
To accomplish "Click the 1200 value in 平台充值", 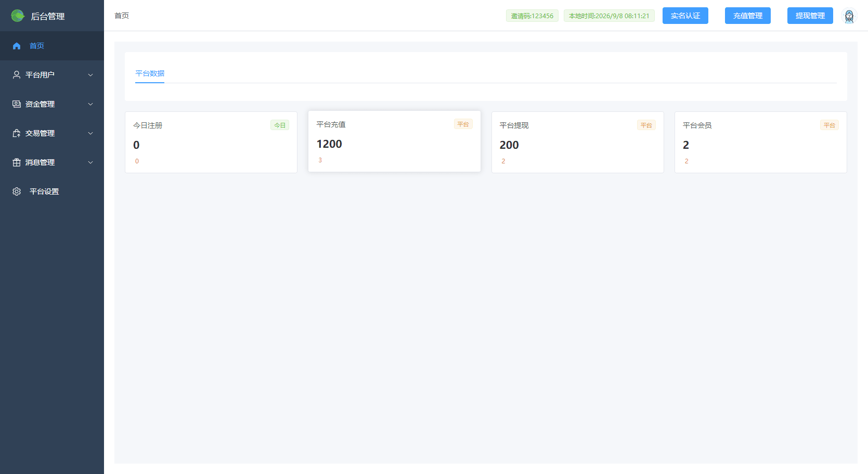I will pos(329,144).
